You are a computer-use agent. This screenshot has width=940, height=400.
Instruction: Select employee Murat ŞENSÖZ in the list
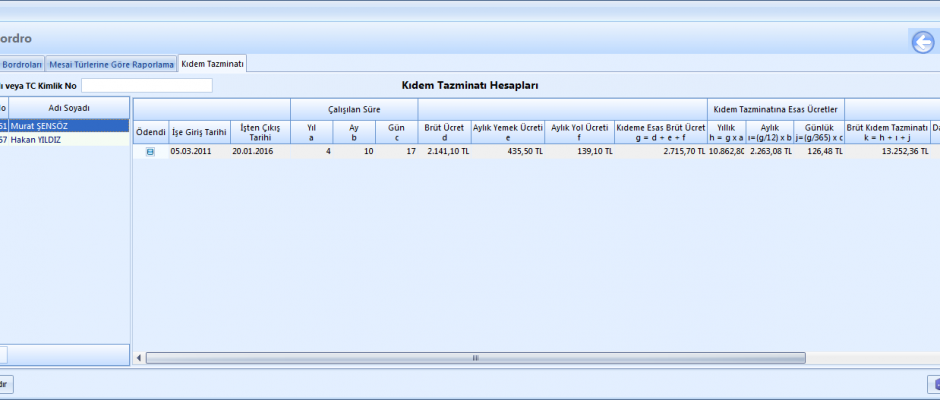pyautogui.click(x=69, y=126)
